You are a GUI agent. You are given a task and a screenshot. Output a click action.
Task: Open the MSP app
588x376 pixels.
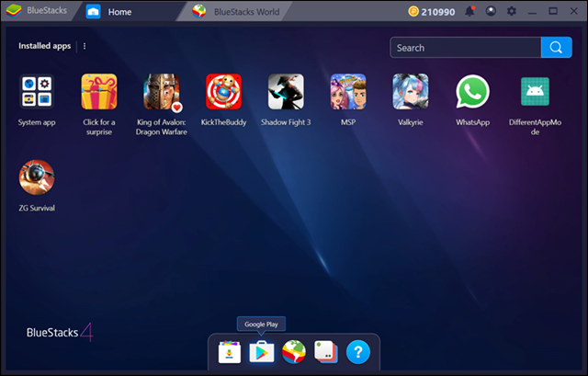[x=348, y=92]
